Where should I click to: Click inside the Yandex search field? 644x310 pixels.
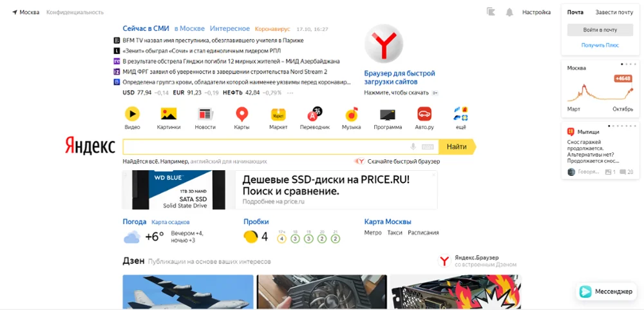[265, 147]
